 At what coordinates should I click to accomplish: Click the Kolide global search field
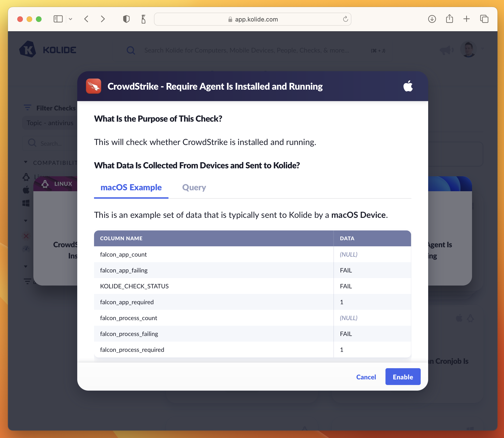coord(246,50)
